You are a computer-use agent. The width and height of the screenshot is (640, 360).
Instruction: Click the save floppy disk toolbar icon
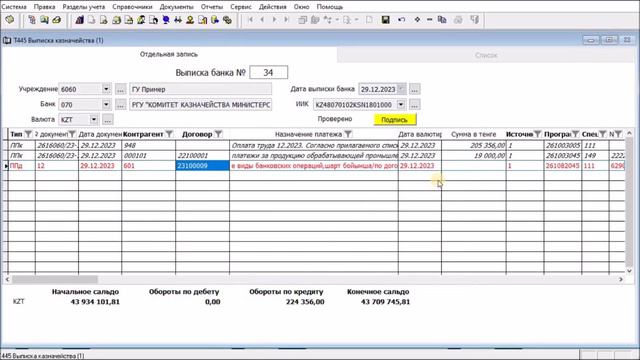tap(385, 20)
